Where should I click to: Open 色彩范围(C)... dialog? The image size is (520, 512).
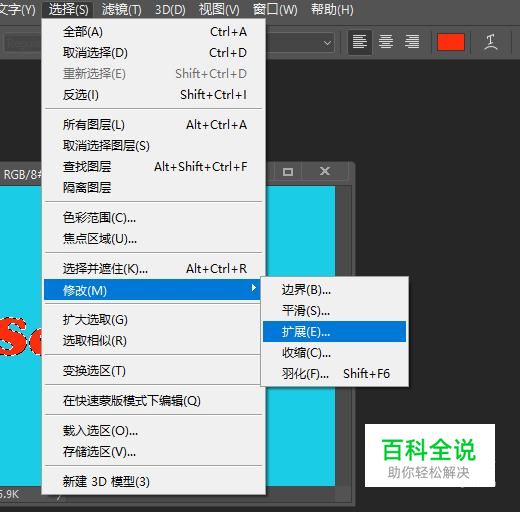153,218
